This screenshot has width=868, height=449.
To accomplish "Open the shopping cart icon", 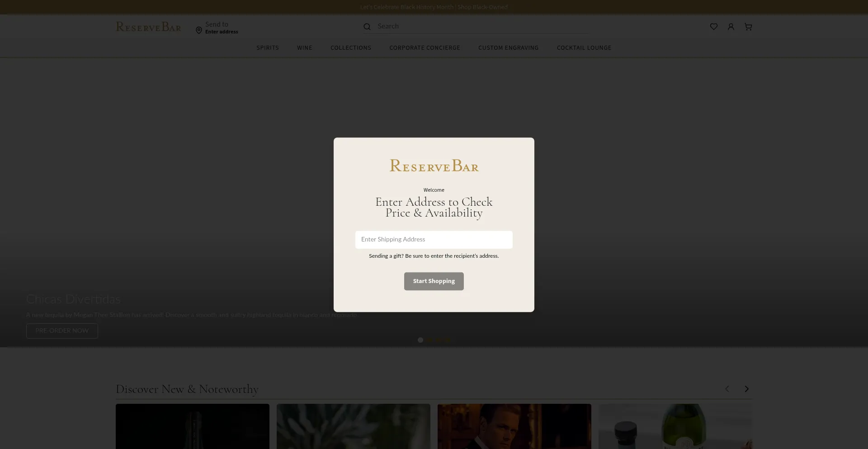I will pos(748,27).
